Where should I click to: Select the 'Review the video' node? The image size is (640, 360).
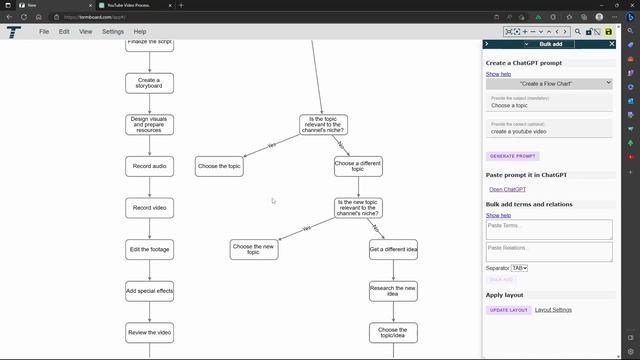149,333
